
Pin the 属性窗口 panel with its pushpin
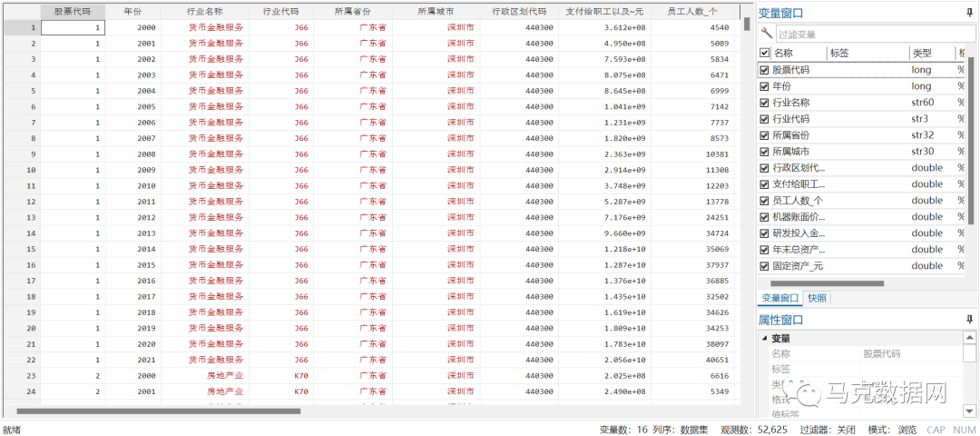(969, 320)
